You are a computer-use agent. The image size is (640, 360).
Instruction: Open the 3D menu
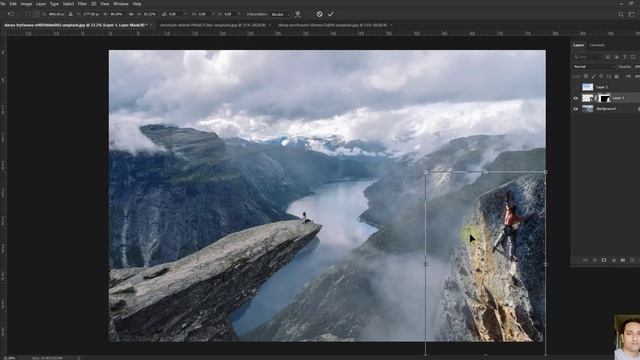click(x=93, y=4)
